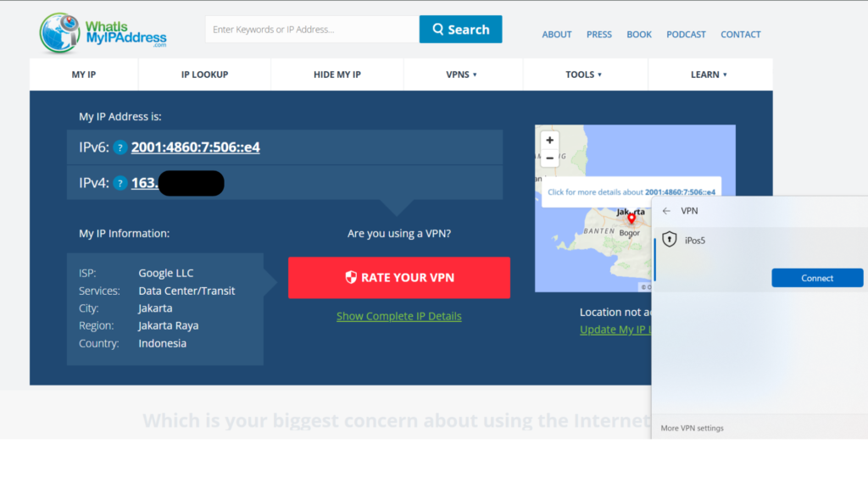Expand the VPNS dropdown menu
The width and height of the screenshot is (868, 488).
point(461,75)
